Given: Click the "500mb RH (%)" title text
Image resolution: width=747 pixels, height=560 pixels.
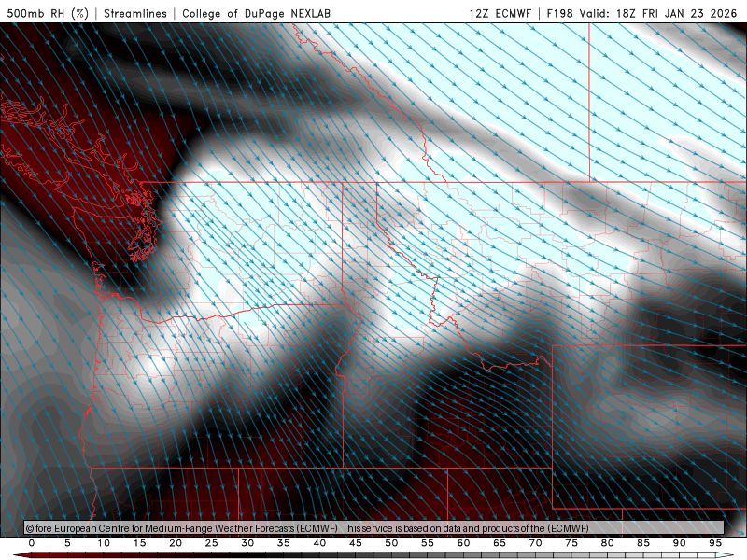Looking at the screenshot, I should [49, 13].
